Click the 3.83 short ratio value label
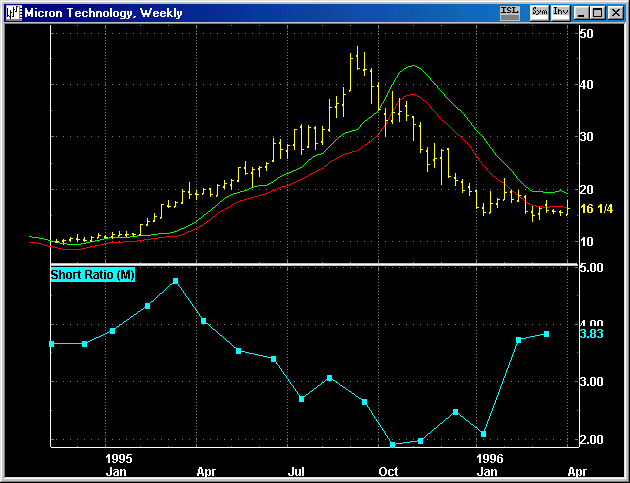 [x=591, y=334]
